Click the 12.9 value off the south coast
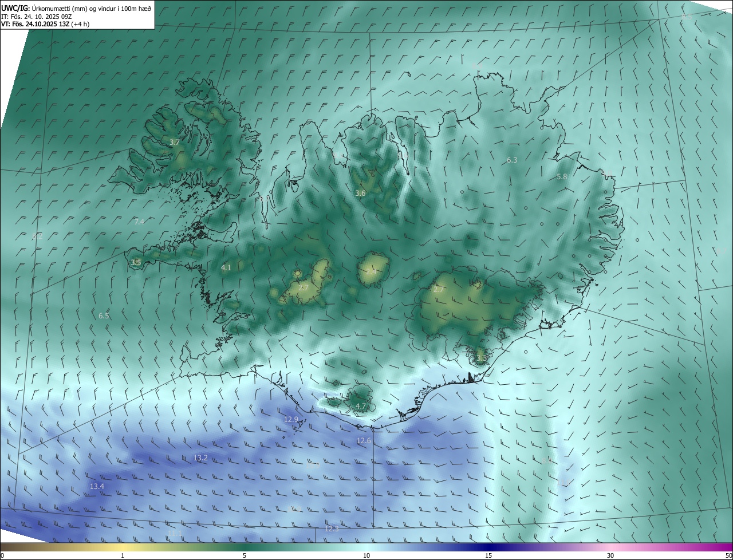733x560 pixels. [291, 420]
